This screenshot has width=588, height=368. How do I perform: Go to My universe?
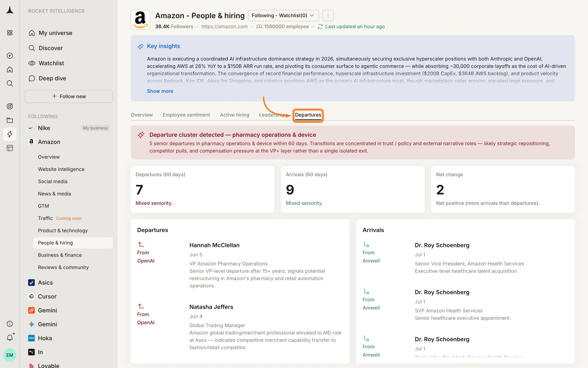coord(55,33)
